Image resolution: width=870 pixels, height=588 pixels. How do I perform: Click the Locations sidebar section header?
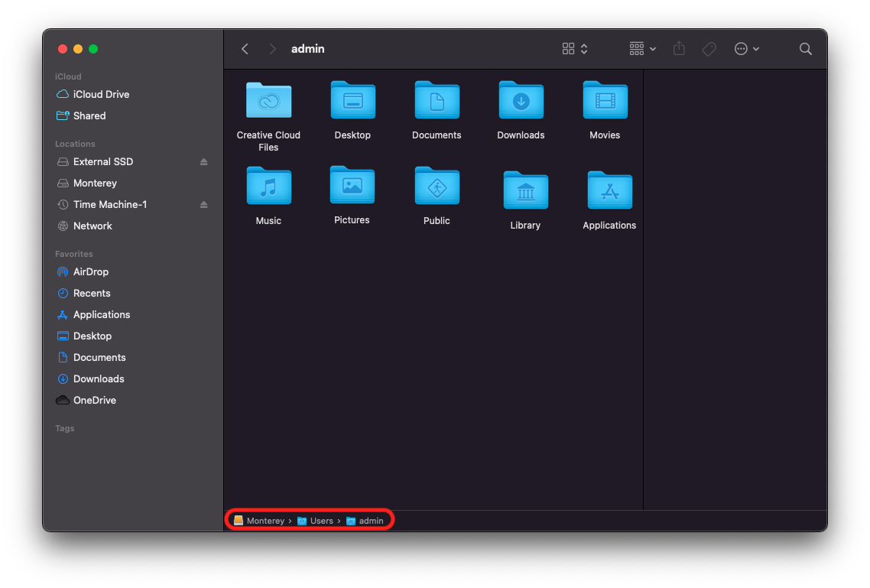(75, 144)
